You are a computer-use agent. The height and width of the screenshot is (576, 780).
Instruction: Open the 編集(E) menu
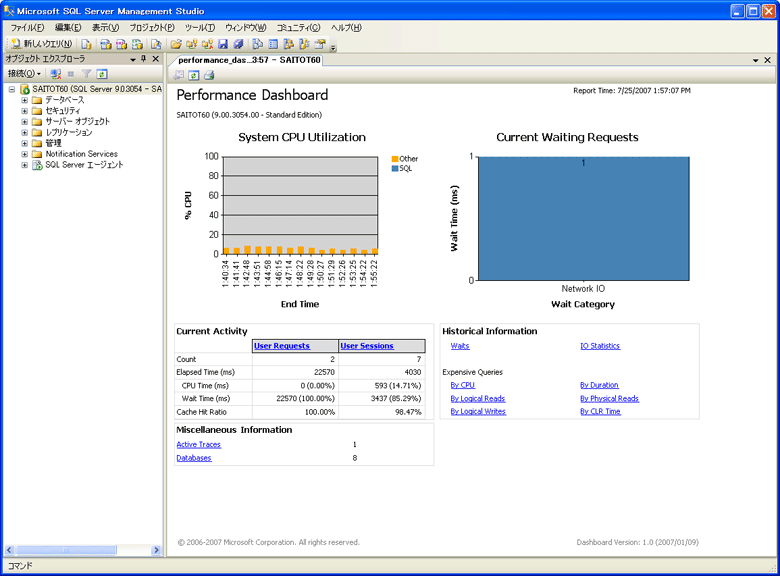[x=68, y=28]
